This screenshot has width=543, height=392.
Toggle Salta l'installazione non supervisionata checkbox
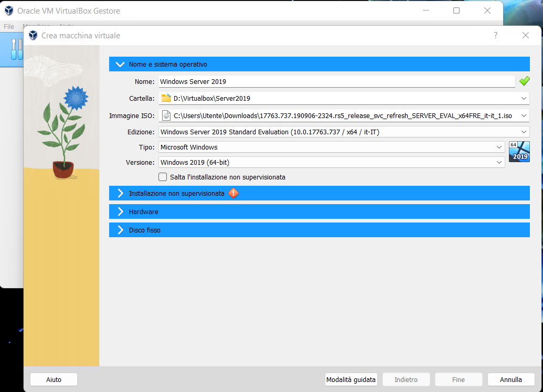(x=163, y=177)
